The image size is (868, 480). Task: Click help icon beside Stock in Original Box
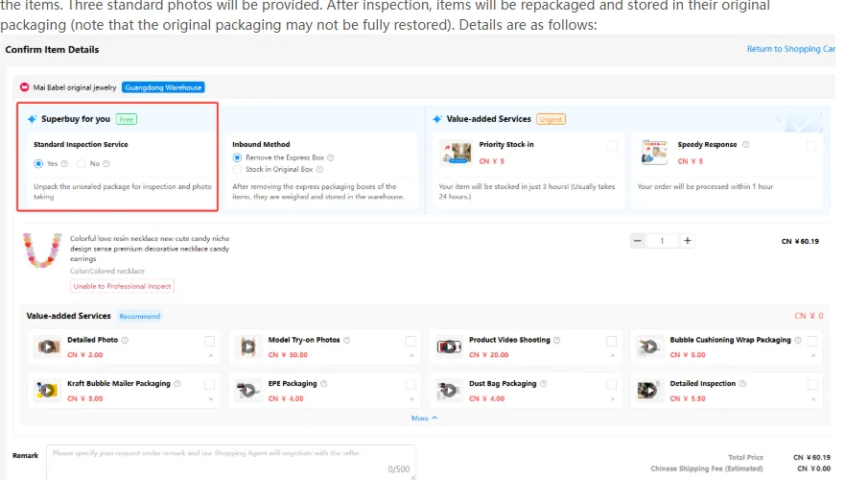(319, 170)
